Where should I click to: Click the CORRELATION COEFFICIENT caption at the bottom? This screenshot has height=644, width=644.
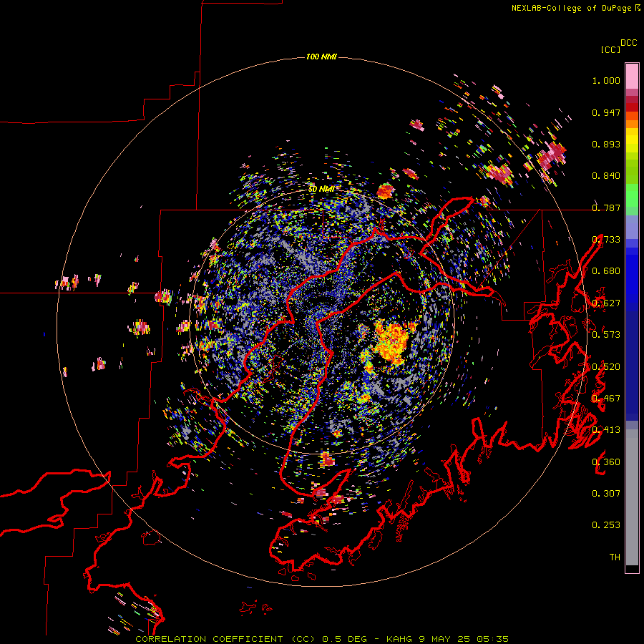point(322,639)
